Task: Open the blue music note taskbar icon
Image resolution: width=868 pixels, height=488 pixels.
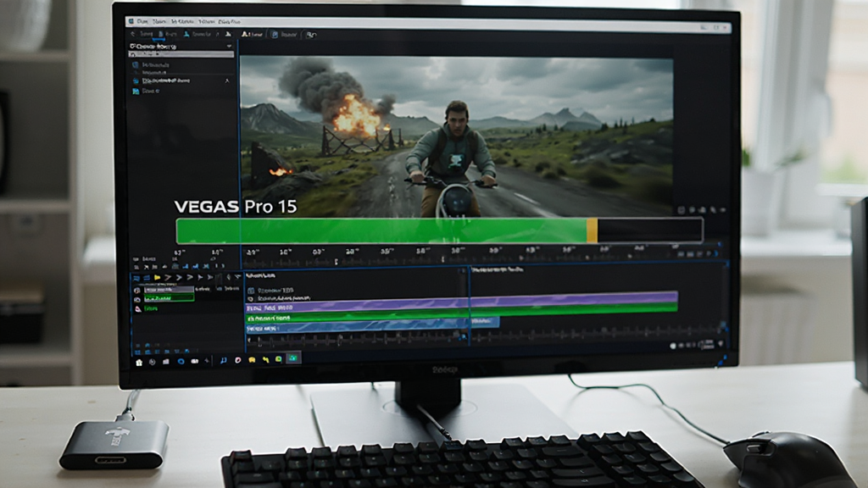Action: (x=223, y=360)
